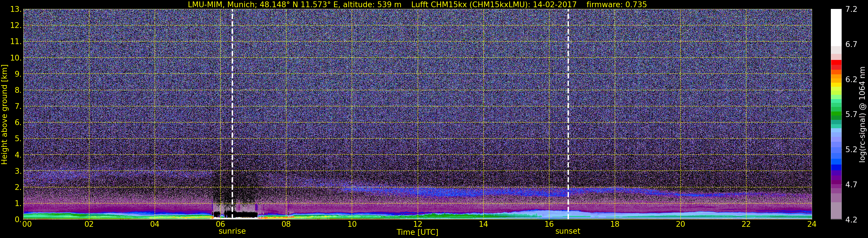Click the 'sunset' label below the axis
Image resolution: width=868 pixels, height=238 pixels.
pos(568,231)
